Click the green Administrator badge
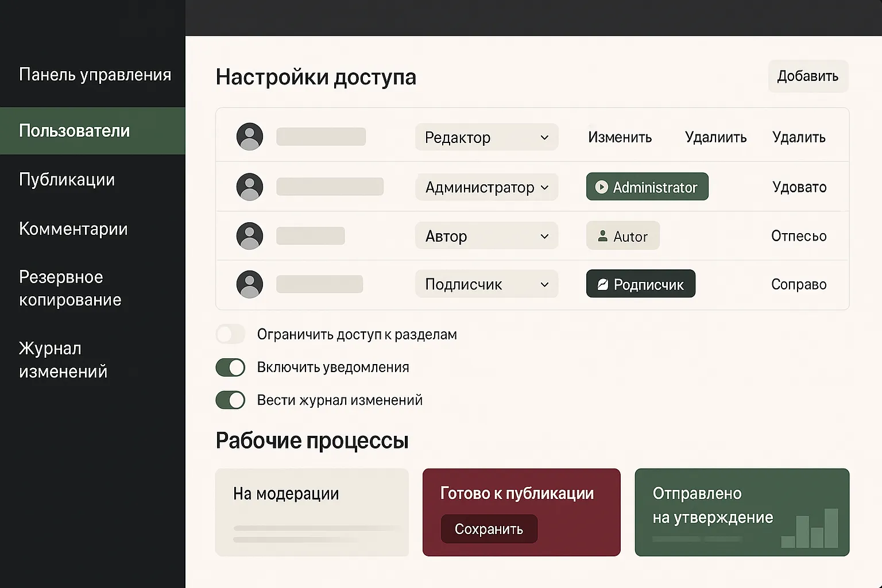 point(647,187)
